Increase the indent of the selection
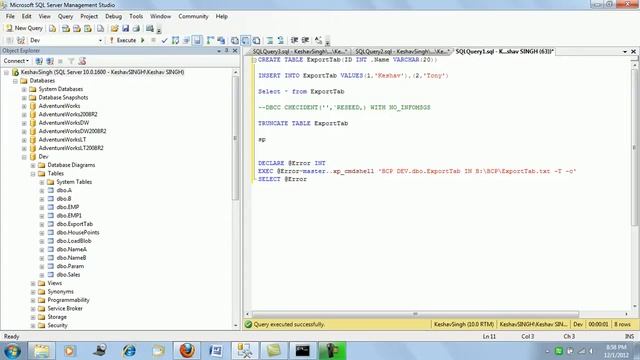Viewport: 640px width, 360px height. (x=305, y=40)
